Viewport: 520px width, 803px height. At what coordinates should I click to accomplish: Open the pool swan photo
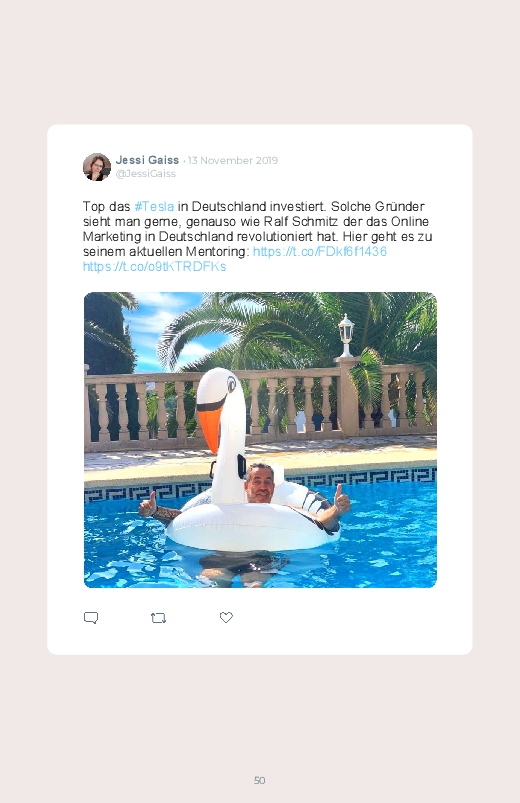point(260,440)
